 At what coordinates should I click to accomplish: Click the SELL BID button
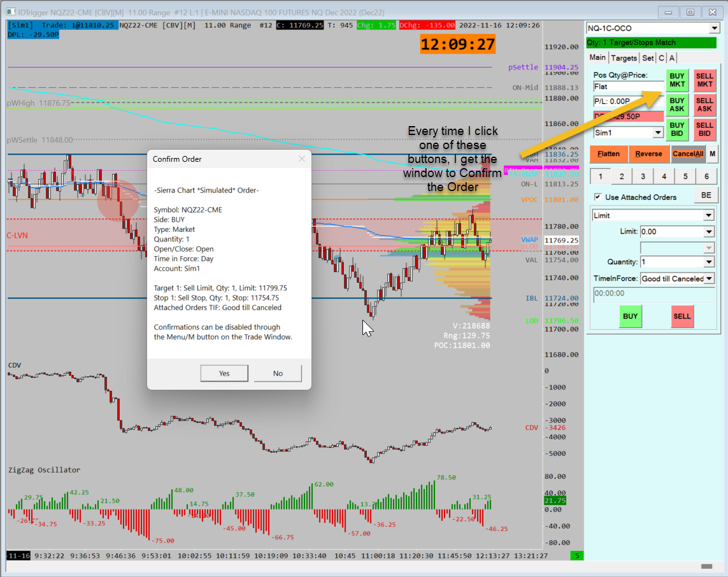[x=704, y=129]
